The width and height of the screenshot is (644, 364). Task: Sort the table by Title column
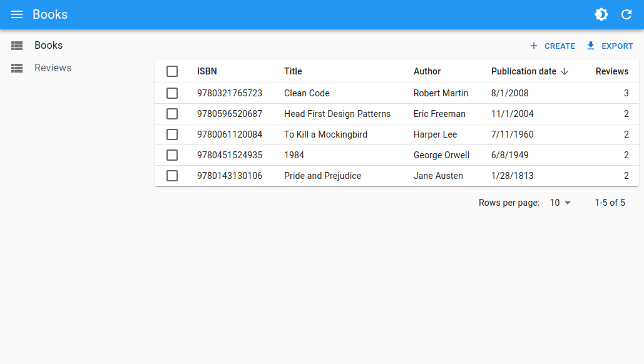(292, 71)
